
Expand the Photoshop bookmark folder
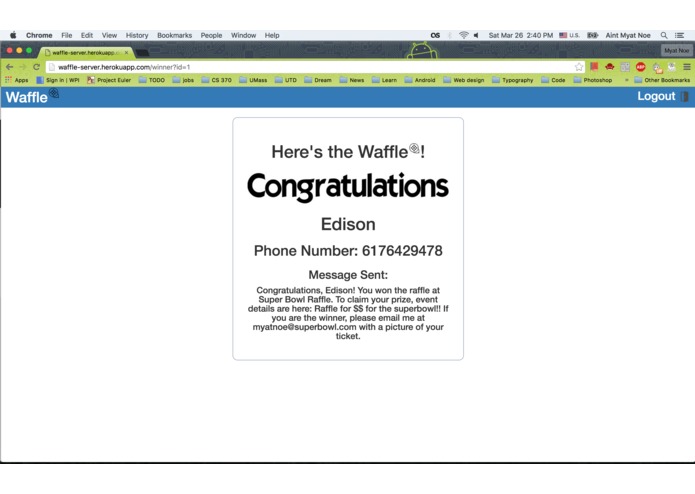tap(593, 80)
